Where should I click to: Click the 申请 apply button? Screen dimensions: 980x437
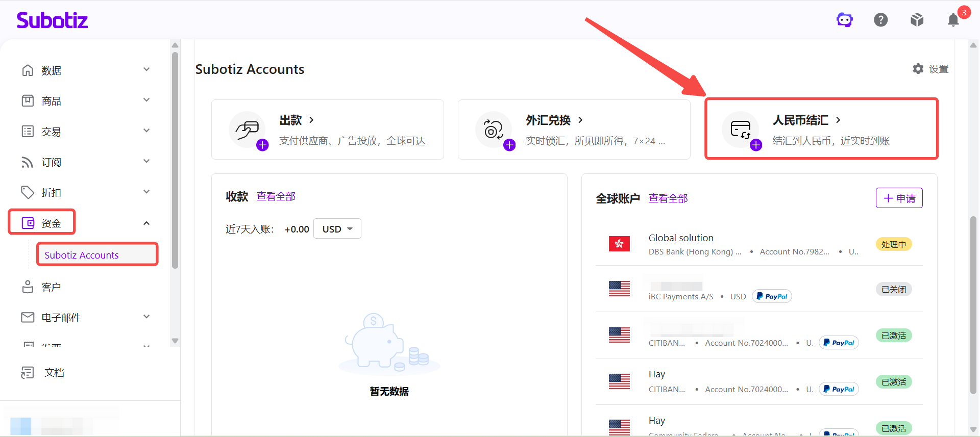tap(899, 198)
